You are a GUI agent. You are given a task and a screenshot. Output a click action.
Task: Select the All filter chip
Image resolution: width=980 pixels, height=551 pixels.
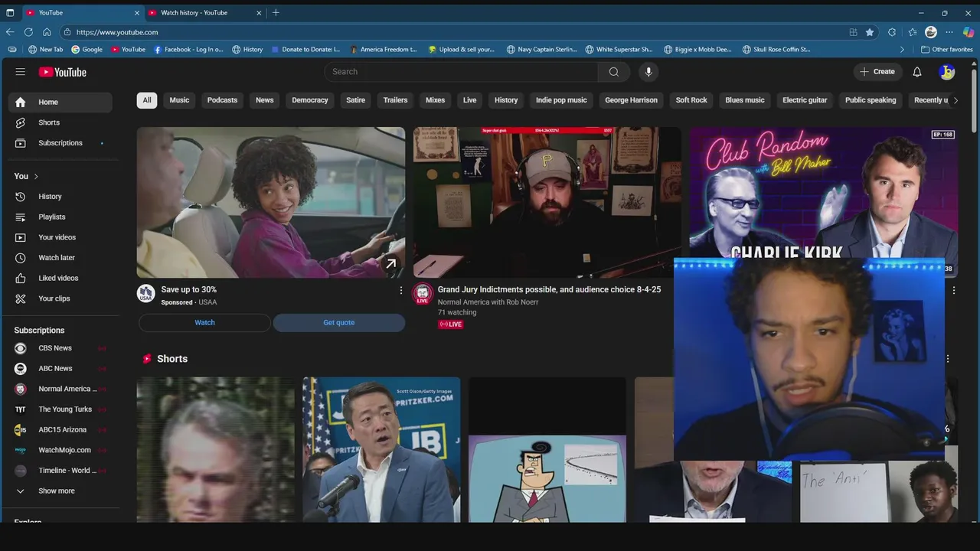point(147,100)
